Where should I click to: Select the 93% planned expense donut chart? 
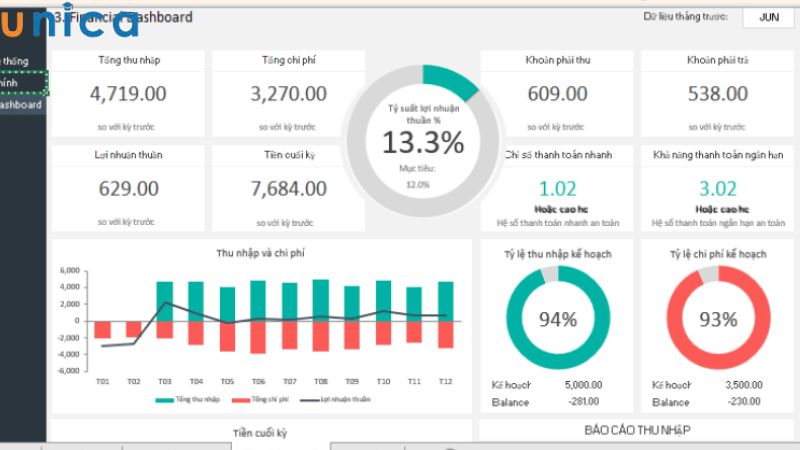tap(717, 319)
